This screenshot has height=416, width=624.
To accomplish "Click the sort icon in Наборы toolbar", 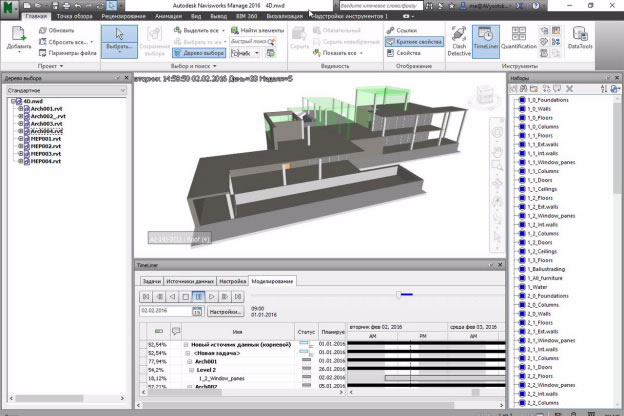I will (604, 89).
